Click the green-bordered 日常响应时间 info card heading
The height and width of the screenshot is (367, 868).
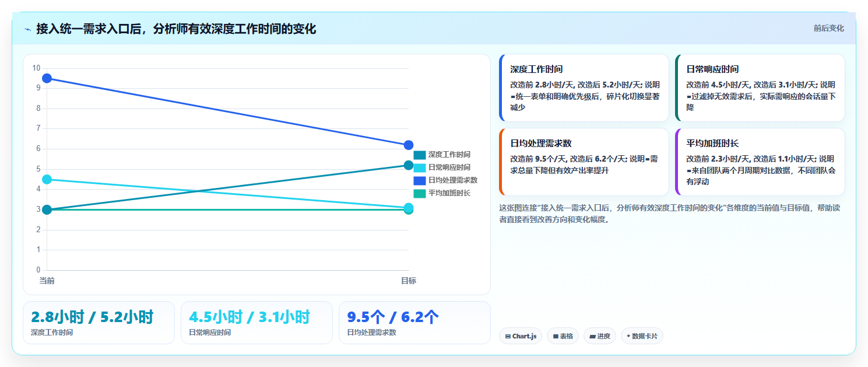click(712, 69)
